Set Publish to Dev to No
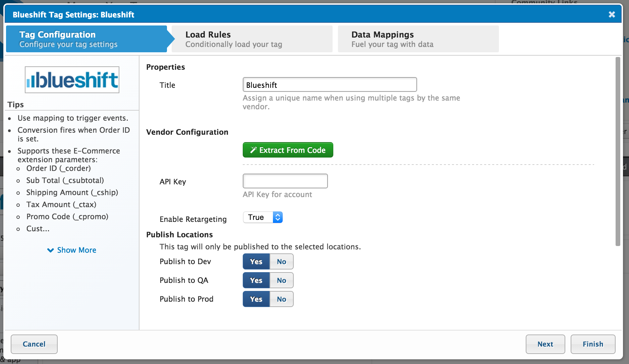The height and width of the screenshot is (364, 629). coord(282,261)
